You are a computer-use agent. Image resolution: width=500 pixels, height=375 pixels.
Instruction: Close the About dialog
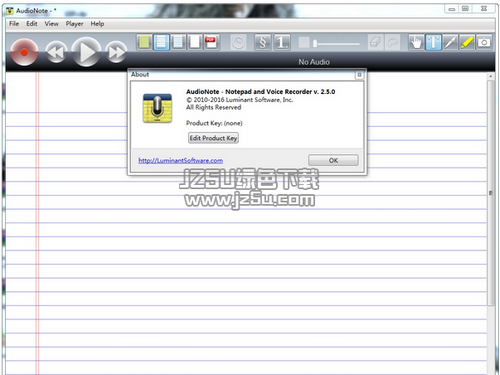point(359,75)
